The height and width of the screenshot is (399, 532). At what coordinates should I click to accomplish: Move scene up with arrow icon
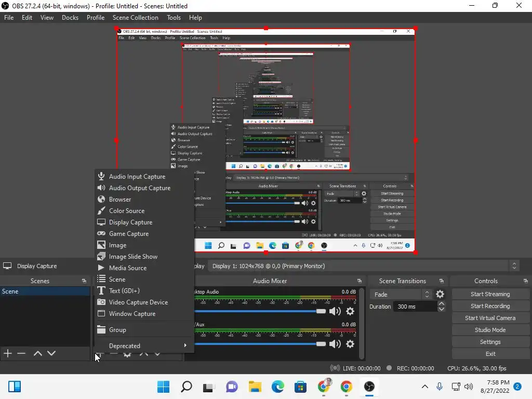tap(37, 353)
